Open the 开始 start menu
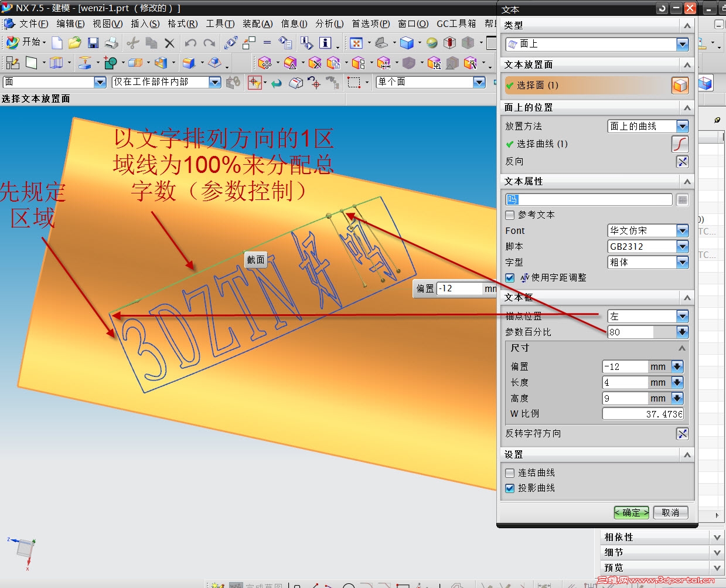The image size is (726, 588). point(26,42)
